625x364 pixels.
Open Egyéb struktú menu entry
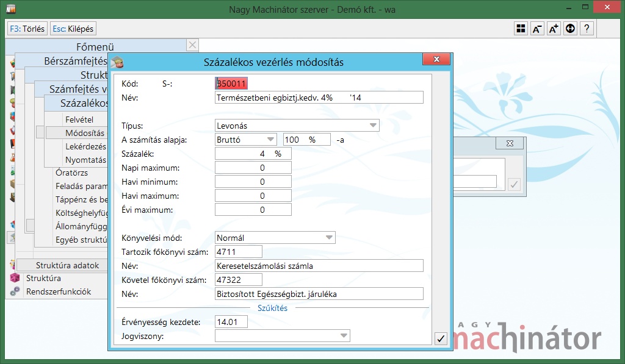point(81,240)
